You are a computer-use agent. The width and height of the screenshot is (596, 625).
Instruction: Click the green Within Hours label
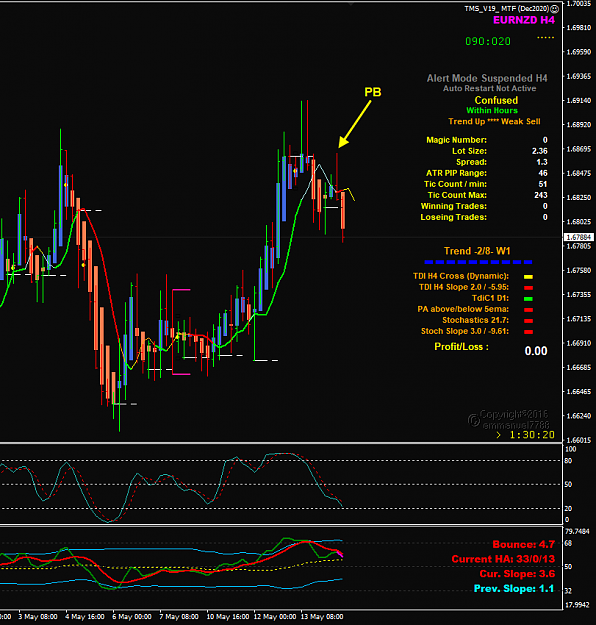tap(492, 110)
